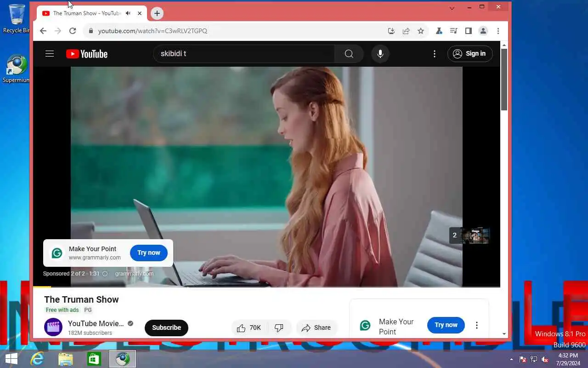
Task: Open the Windows Start button
Action: (11, 359)
